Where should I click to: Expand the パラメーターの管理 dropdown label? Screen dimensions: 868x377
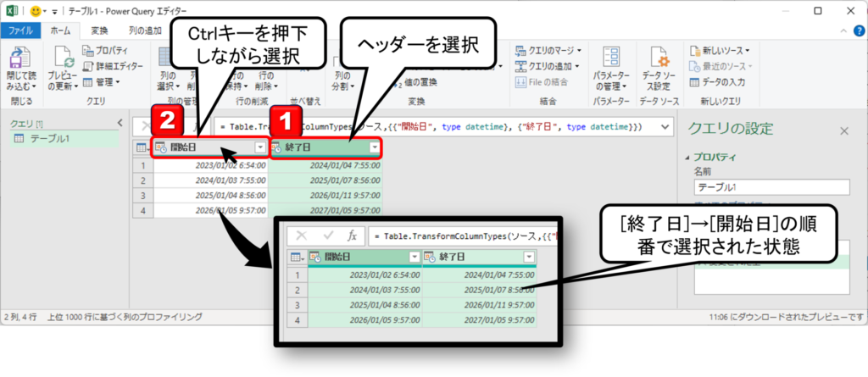coord(611,80)
